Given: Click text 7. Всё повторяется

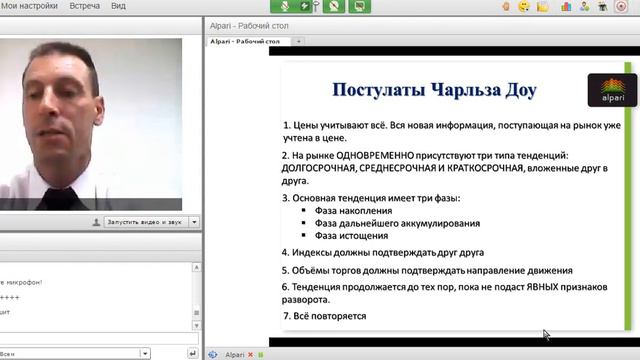Looking at the screenshot, I should click(x=325, y=316).
